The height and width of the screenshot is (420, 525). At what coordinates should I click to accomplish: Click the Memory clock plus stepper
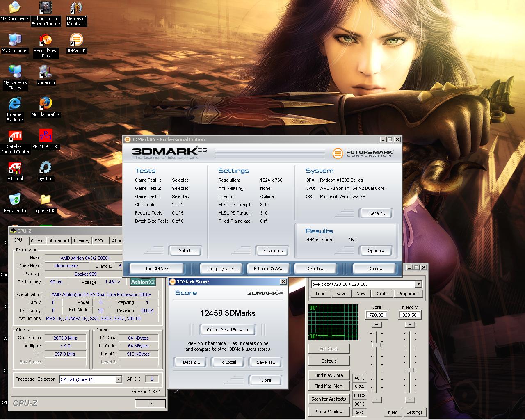coord(409,324)
